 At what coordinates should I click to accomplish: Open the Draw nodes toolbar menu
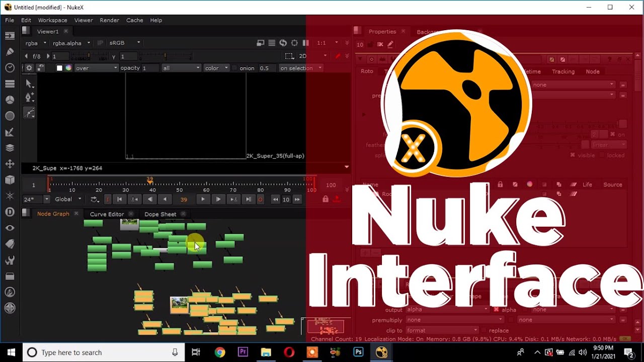[x=10, y=51]
